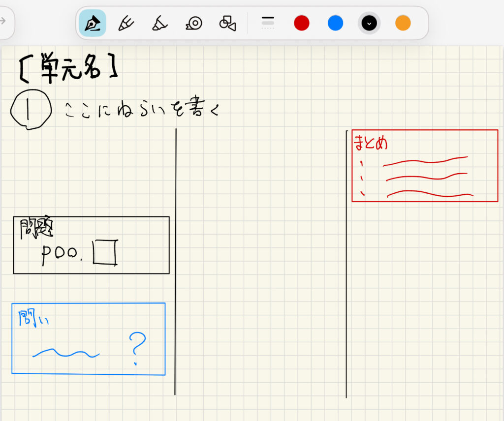Select the fountain pen tool
The height and width of the screenshot is (421, 504).
pos(92,23)
